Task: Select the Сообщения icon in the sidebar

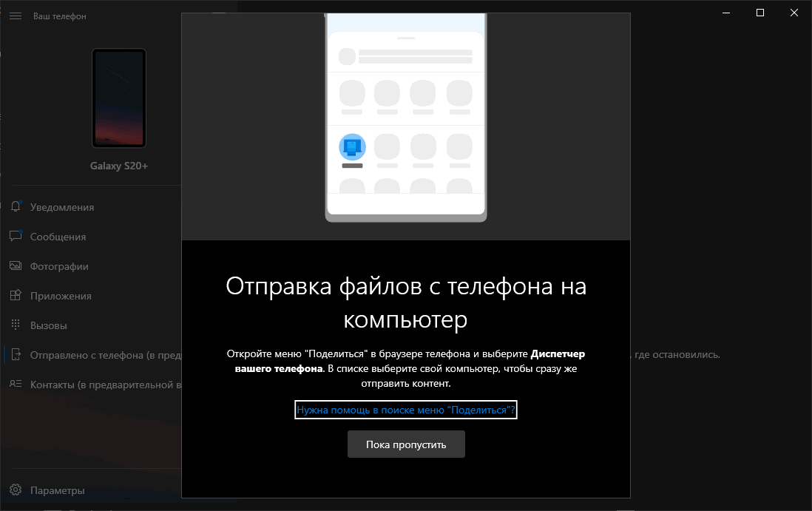Action: coord(16,237)
